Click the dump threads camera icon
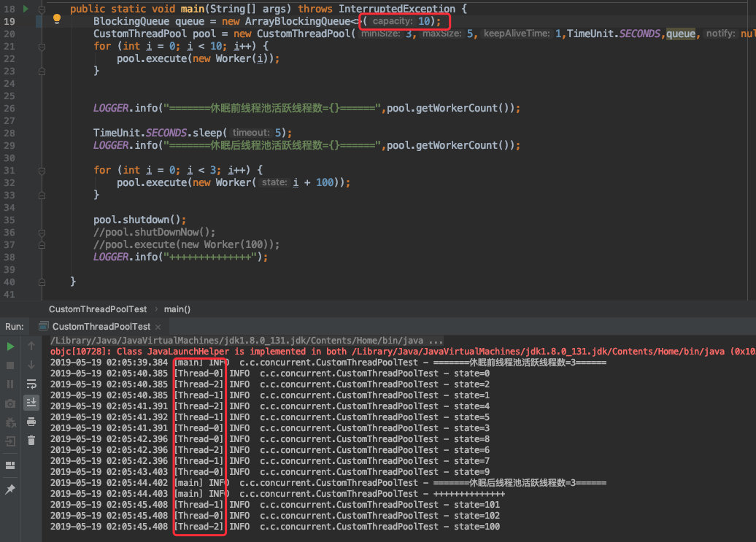 point(10,403)
